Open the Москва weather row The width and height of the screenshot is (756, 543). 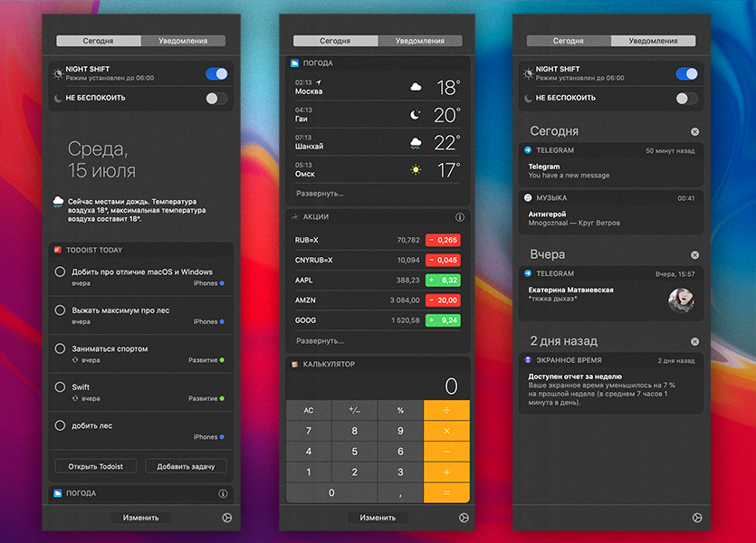tap(378, 87)
